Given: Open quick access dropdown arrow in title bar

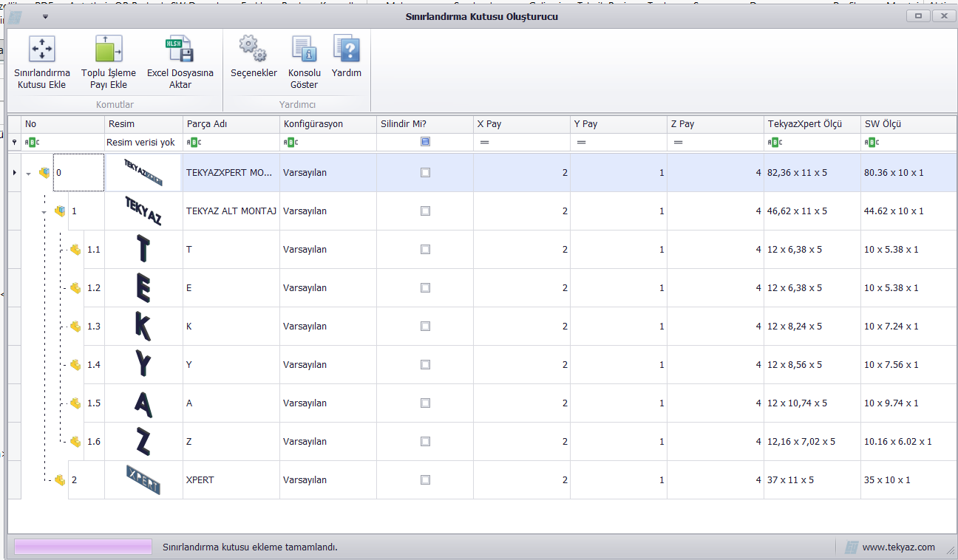Looking at the screenshot, I should (x=45, y=16).
